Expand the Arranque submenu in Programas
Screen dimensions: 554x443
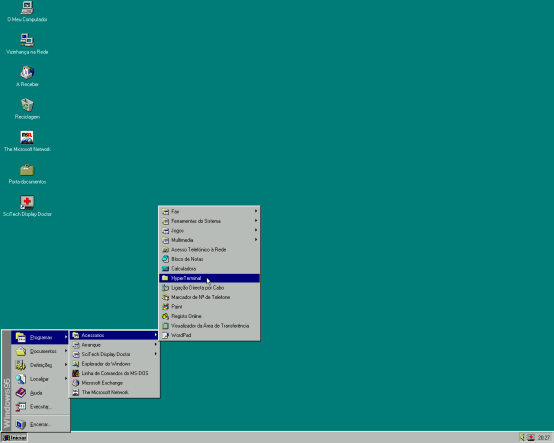click(x=114, y=345)
